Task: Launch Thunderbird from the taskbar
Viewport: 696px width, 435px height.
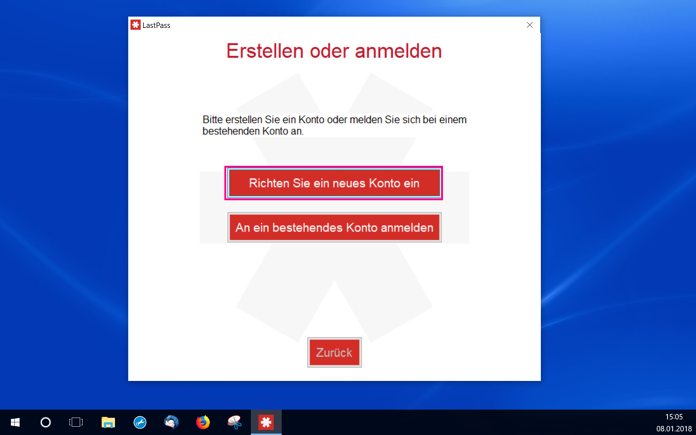Action: (171, 422)
